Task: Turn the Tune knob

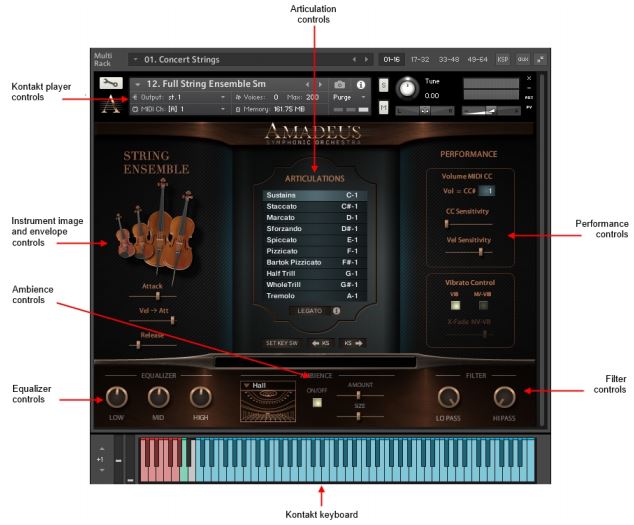Action: pyautogui.click(x=407, y=88)
